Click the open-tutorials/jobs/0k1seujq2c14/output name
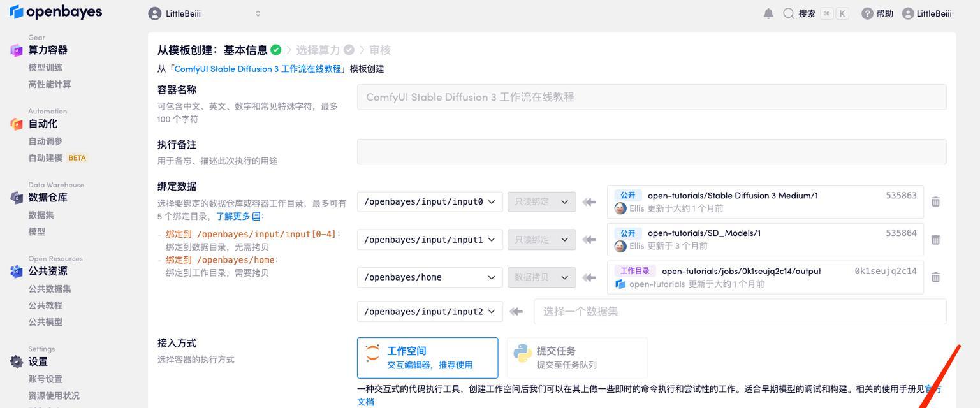 pos(742,271)
